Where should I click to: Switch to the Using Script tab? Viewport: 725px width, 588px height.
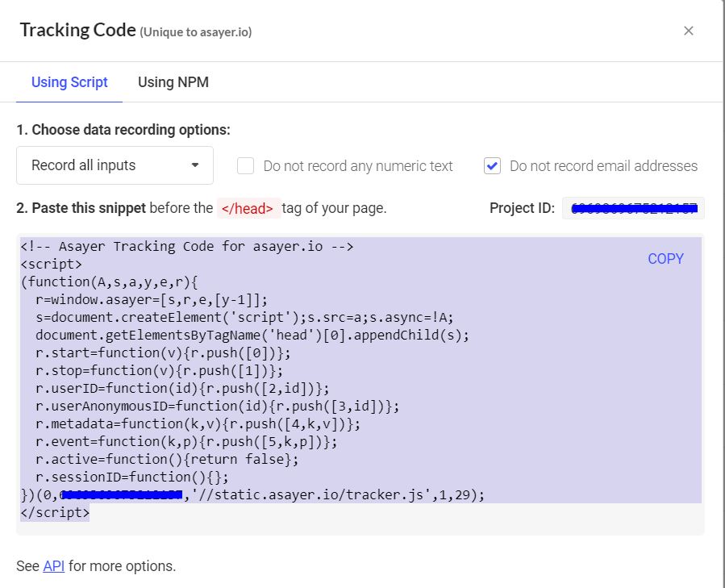click(x=69, y=82)
